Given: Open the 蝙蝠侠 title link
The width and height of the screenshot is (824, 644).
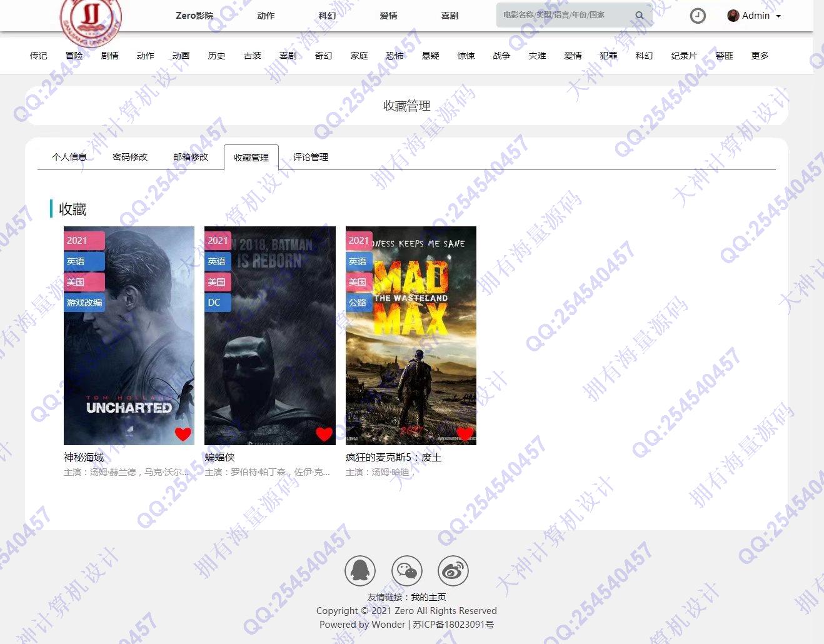Looking at the screenshot, I should click(x=220, y=458).
